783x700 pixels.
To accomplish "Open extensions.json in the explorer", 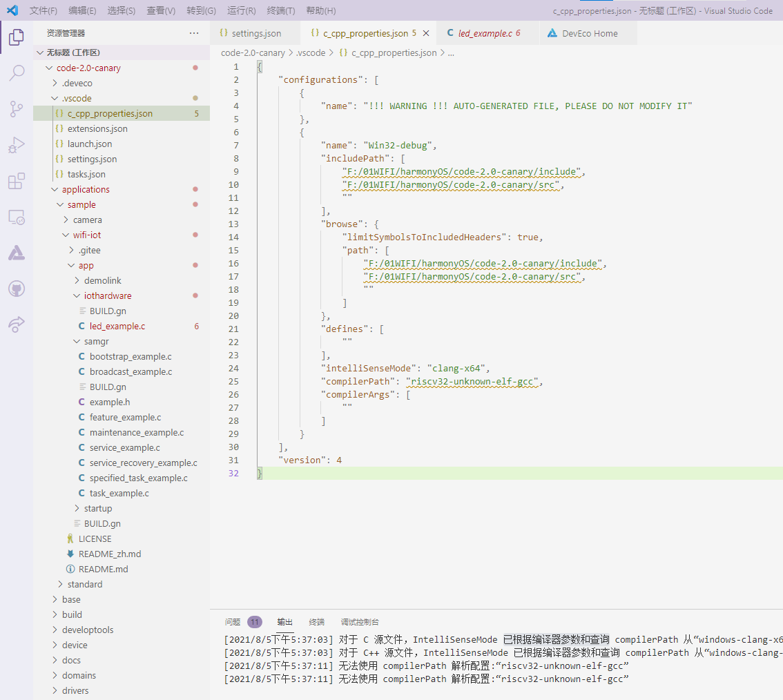I will click(122, 129).
